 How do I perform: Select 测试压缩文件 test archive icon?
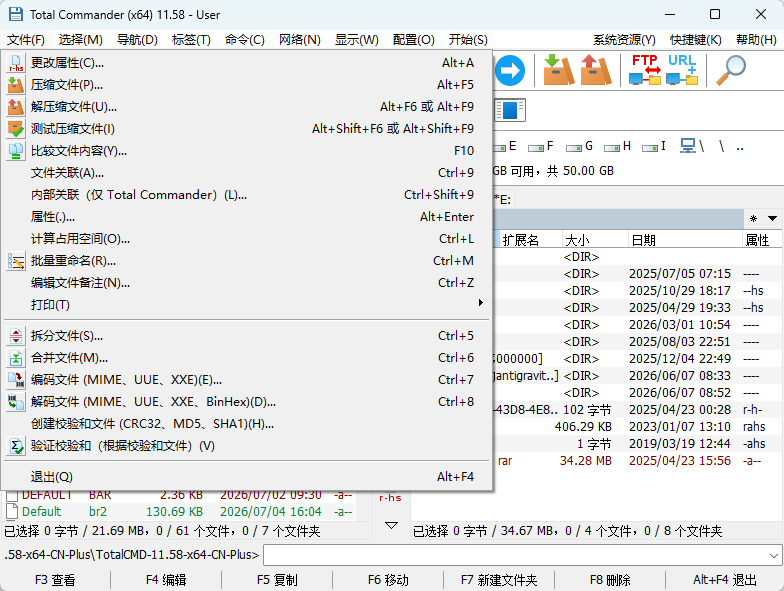pyautogui.click(x=16, y=129)
